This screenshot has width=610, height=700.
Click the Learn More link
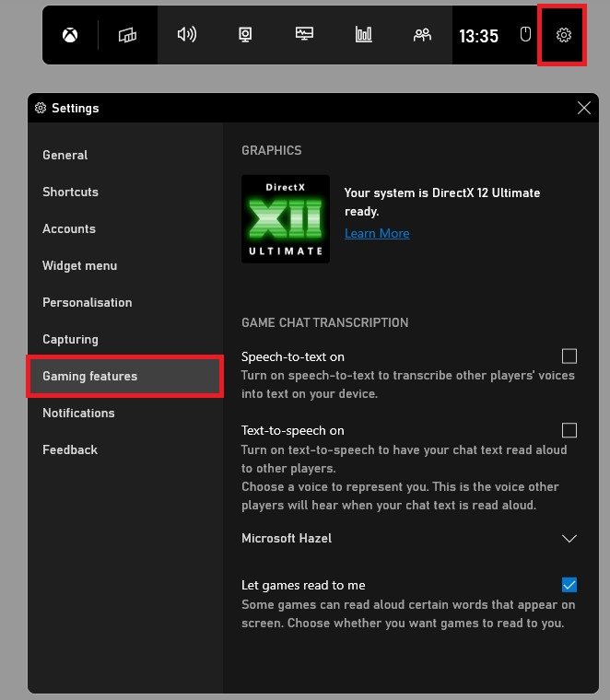point(377,233)
